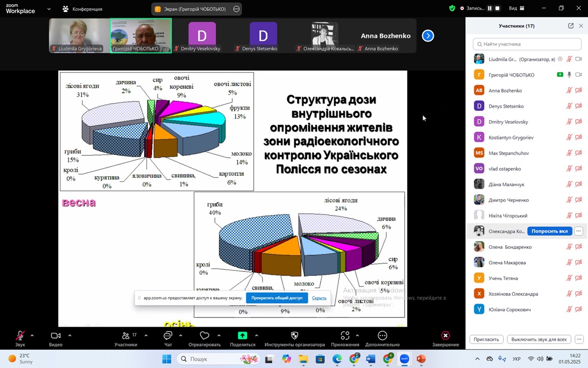Show next video thumbnails with blue arrow
Screen dimensions: 588x368
[x=428, y=36]
